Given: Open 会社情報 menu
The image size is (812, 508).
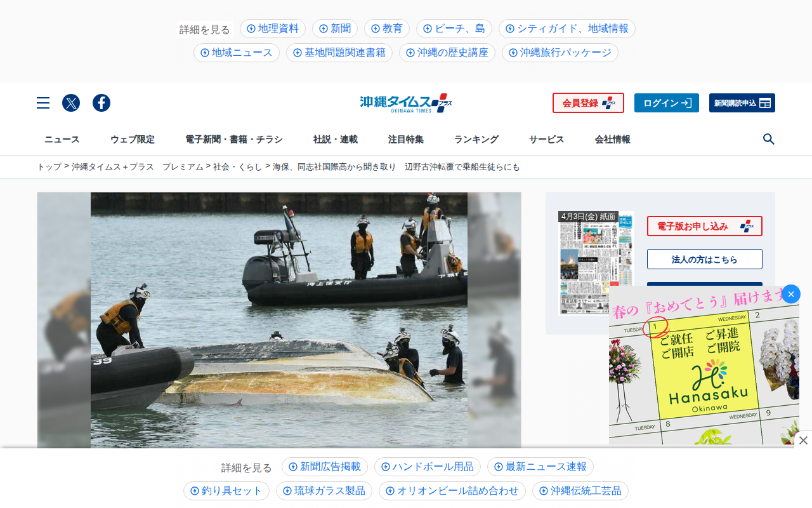Looking at the screenshot, I should [x=613, y=139].
